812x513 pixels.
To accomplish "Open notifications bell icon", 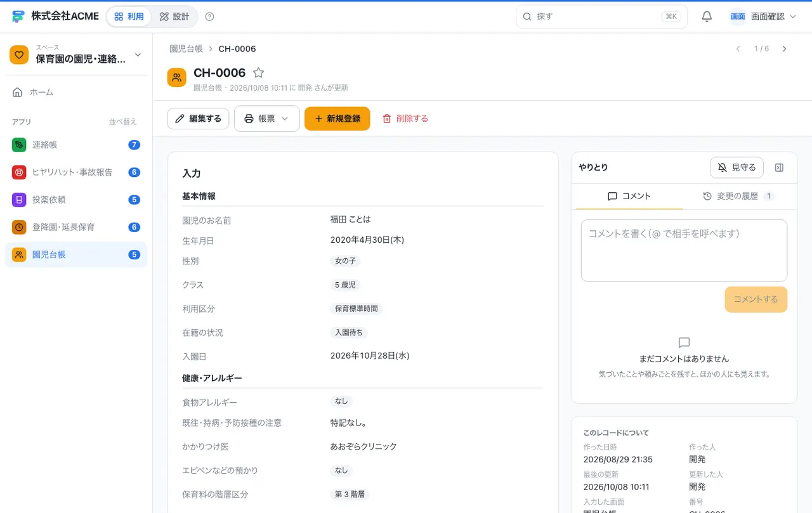I will pos(707,16).
